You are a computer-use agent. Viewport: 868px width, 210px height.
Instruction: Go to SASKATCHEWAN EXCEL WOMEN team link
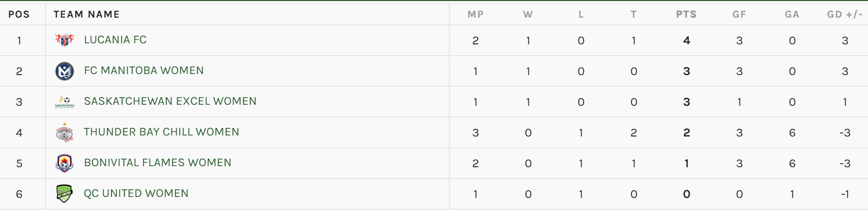[170, 101]
